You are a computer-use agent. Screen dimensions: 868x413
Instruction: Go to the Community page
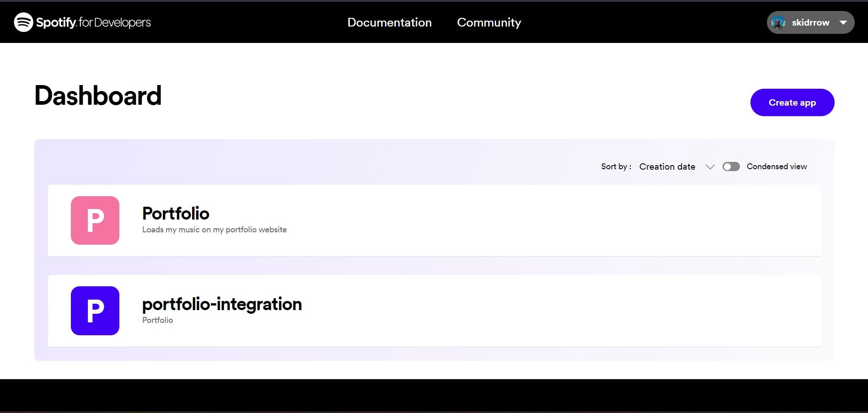[x=489, y=22]
